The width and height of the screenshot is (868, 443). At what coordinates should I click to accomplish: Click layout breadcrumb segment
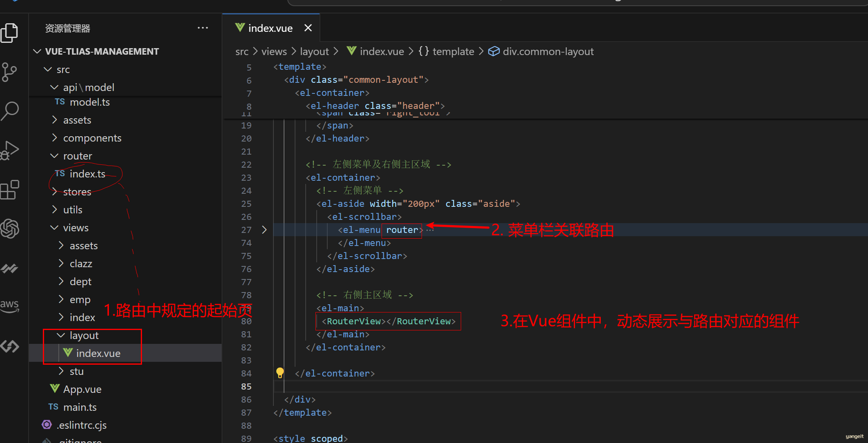[x=314, y=51]
